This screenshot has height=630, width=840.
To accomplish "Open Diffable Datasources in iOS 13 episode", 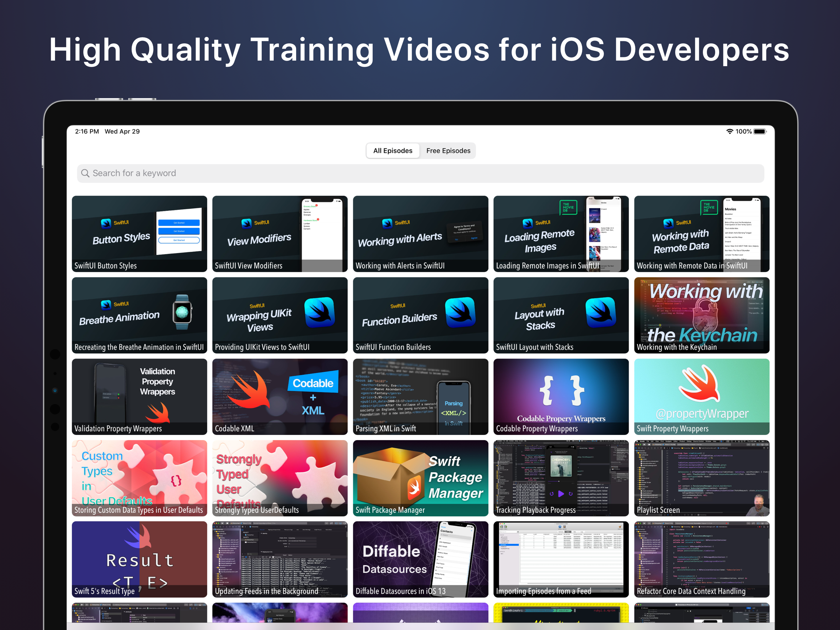I will (x=420, y=559).
